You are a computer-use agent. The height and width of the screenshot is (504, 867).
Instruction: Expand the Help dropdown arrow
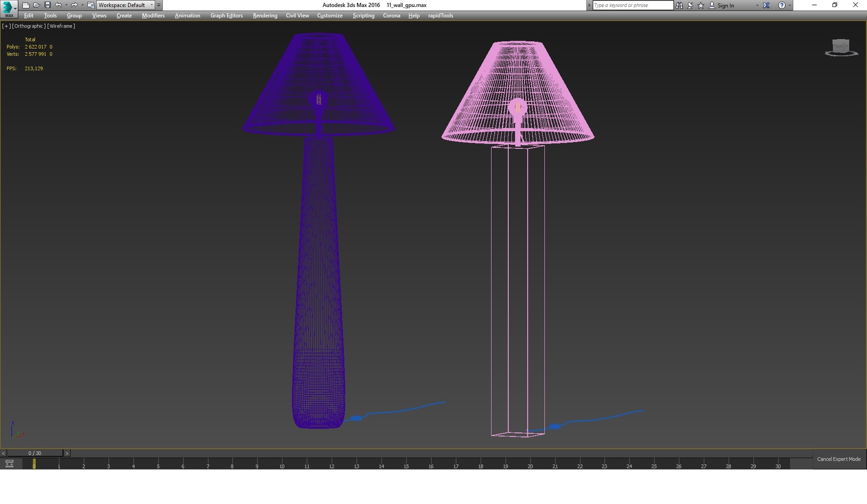click(790, 6)
